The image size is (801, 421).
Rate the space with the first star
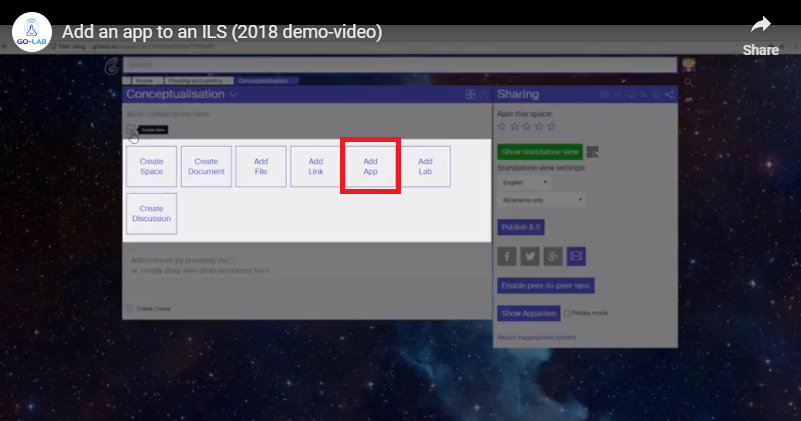(x=502, y=127)
